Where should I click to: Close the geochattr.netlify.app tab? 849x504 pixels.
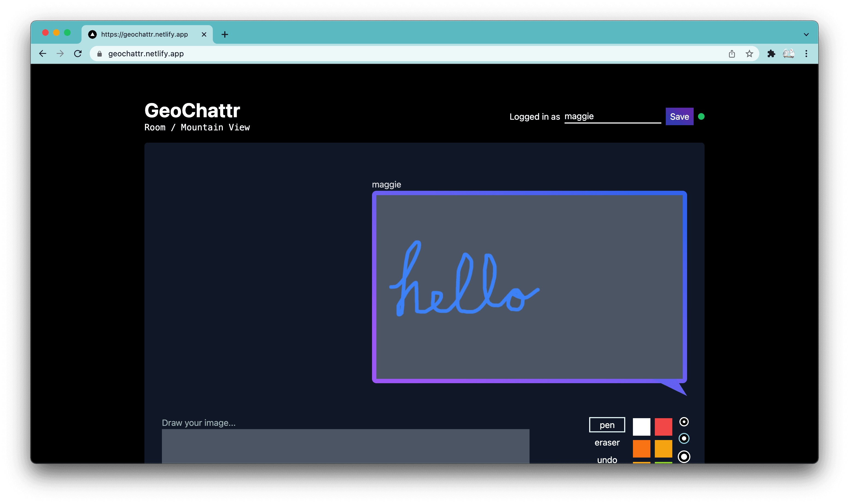tap(204, 34)
